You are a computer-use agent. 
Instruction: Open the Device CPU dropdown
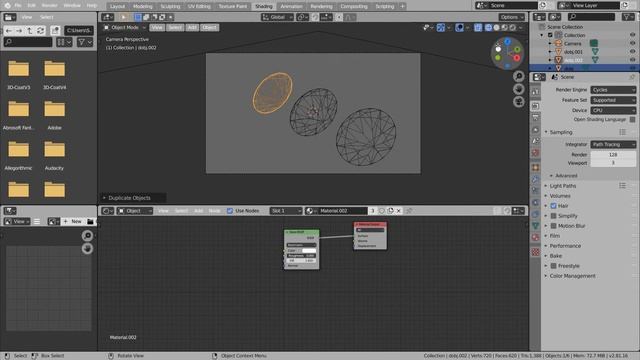coord(613,110)
